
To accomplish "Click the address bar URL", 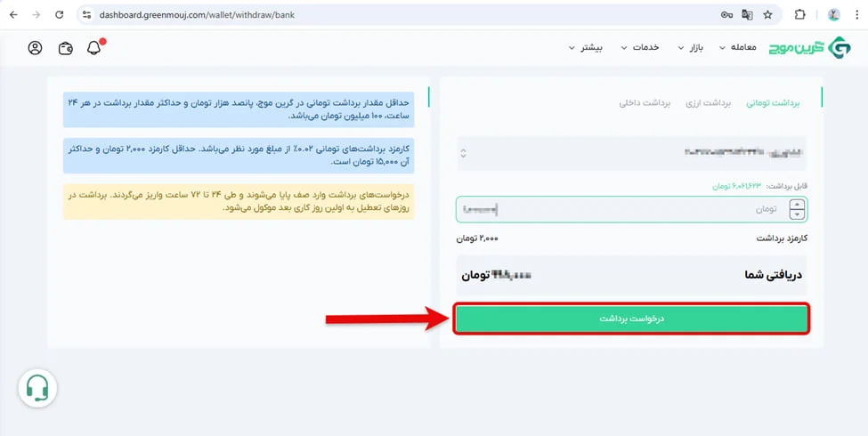I will coord(197,15).
